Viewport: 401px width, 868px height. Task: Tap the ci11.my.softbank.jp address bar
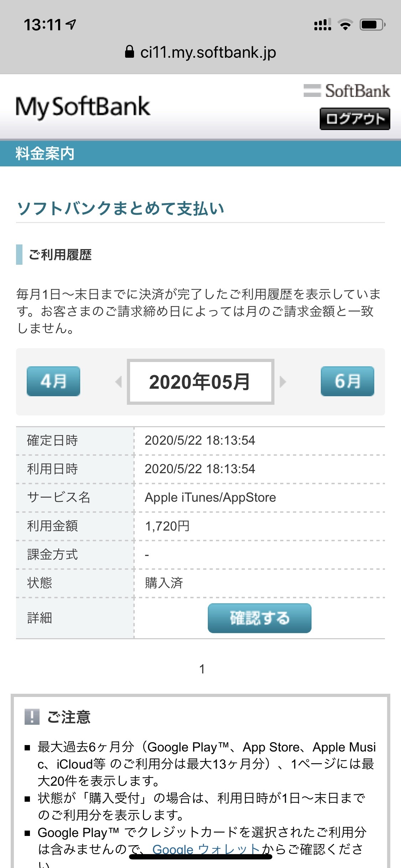click(200, 52)
